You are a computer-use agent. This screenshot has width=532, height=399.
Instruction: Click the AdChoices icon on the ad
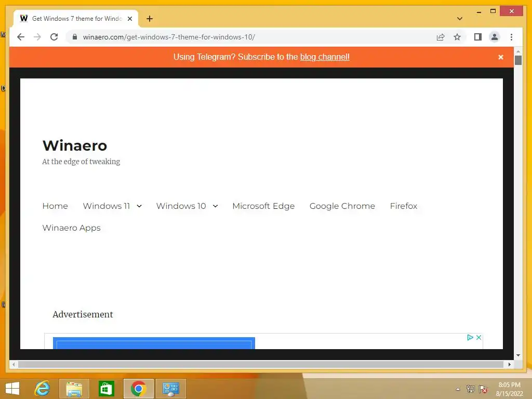(470, 337)
